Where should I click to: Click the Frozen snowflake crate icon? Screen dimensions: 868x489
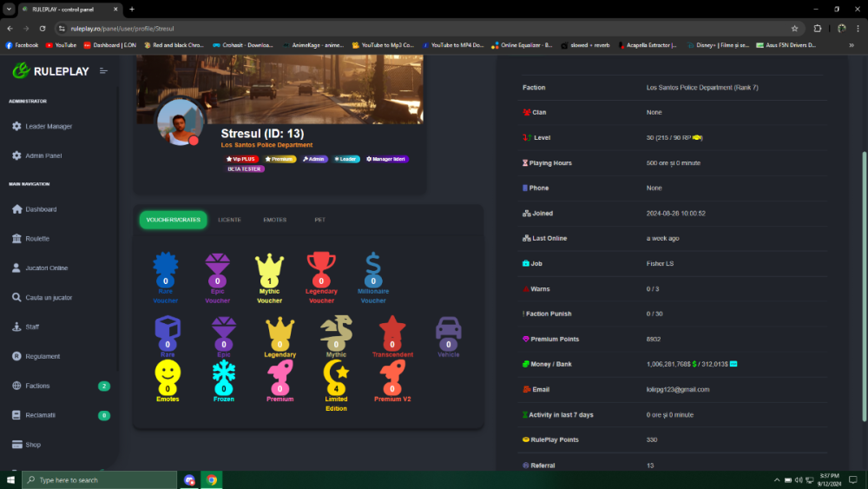(x=224, y=374)
